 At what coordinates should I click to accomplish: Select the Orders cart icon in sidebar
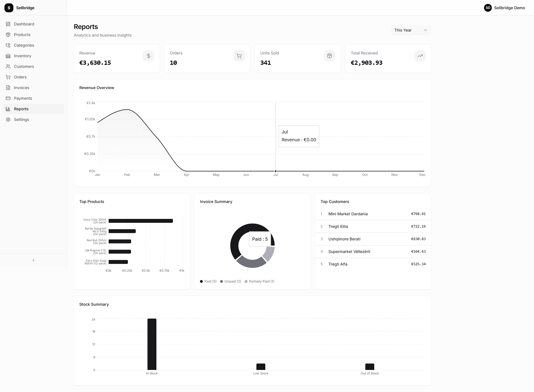(8, 77)
